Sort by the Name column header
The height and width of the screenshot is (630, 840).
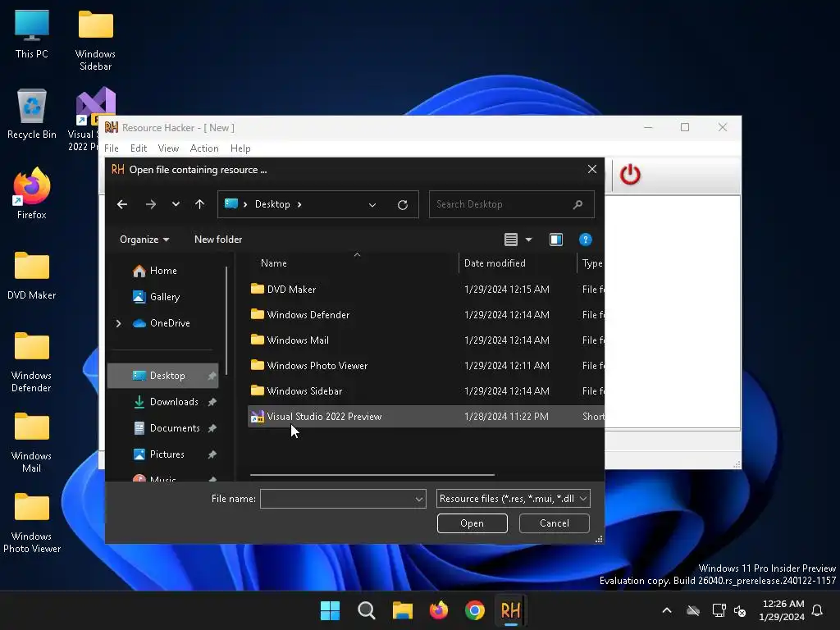(x=354, y=263)
